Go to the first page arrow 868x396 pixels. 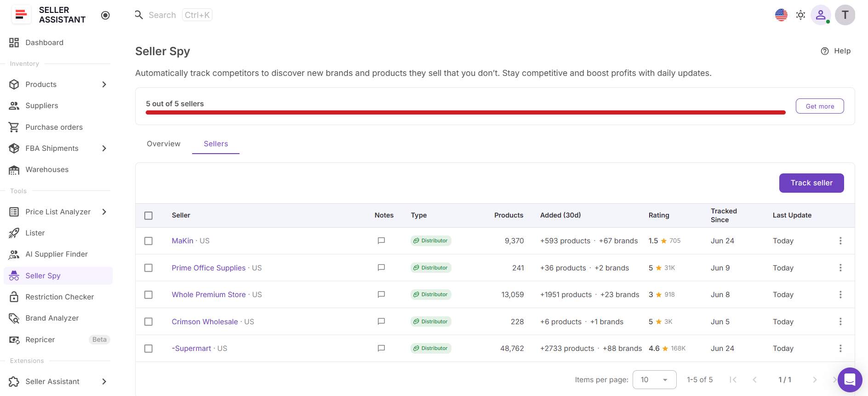733,379
